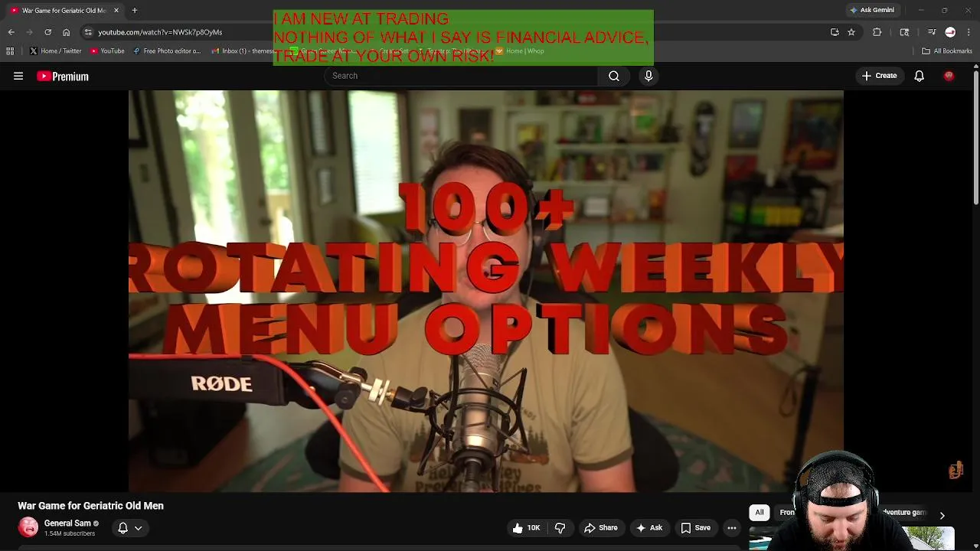Open Create video menu
This screenshot has height=551, width=980.
click(879, 76)
